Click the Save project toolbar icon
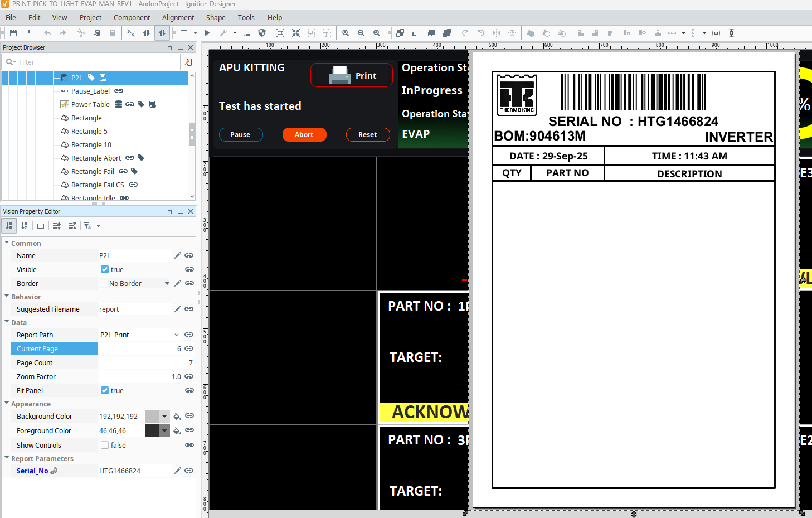Screen dimensions: 812x518 (13, 33)
